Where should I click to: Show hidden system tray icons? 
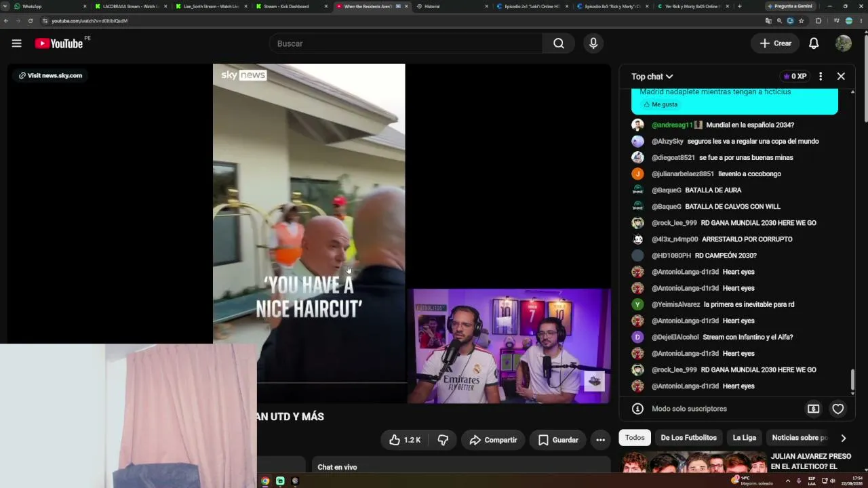click(787, 481)
